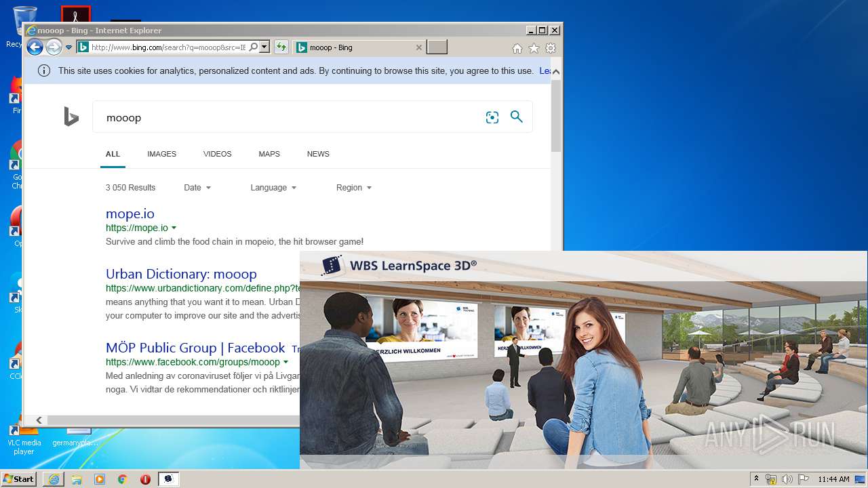Open the mope.io result link
This screenshot has width=868, height=488.
pyautogui.click(x=130, y=213)
